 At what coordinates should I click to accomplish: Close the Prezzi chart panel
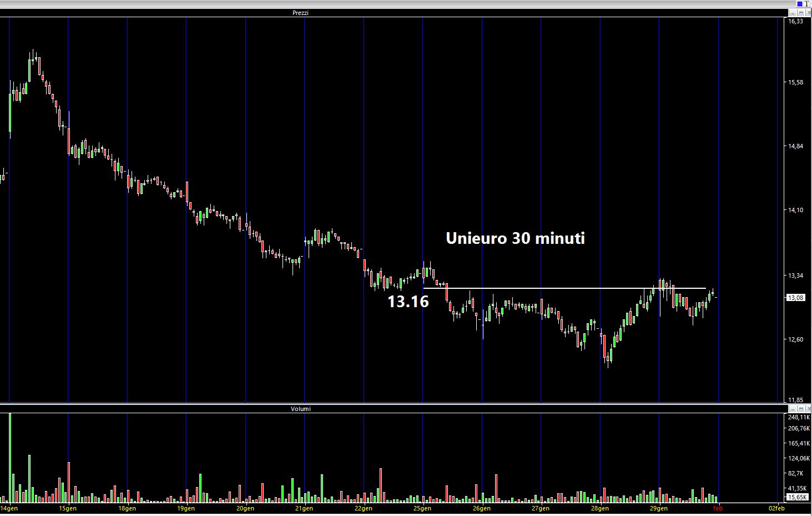[808, 13]
